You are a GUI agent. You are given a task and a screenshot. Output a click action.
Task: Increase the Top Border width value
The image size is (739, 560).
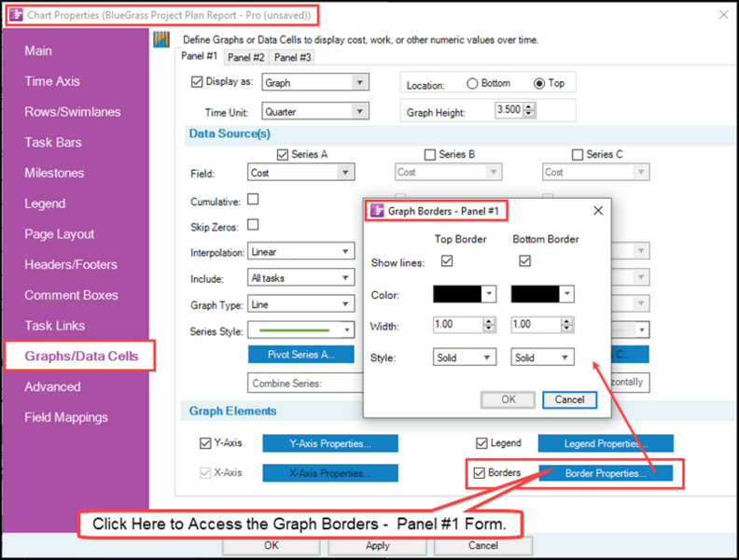pos(489,321)
